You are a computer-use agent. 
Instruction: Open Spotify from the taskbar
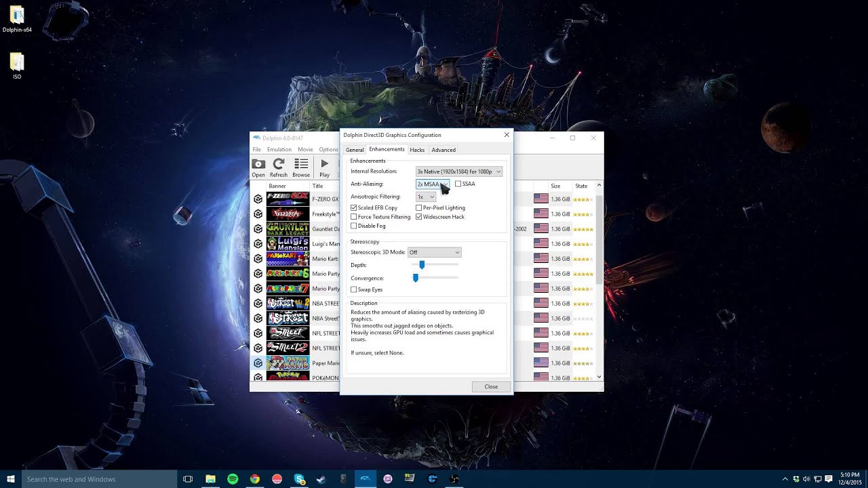tap(233, 479)
